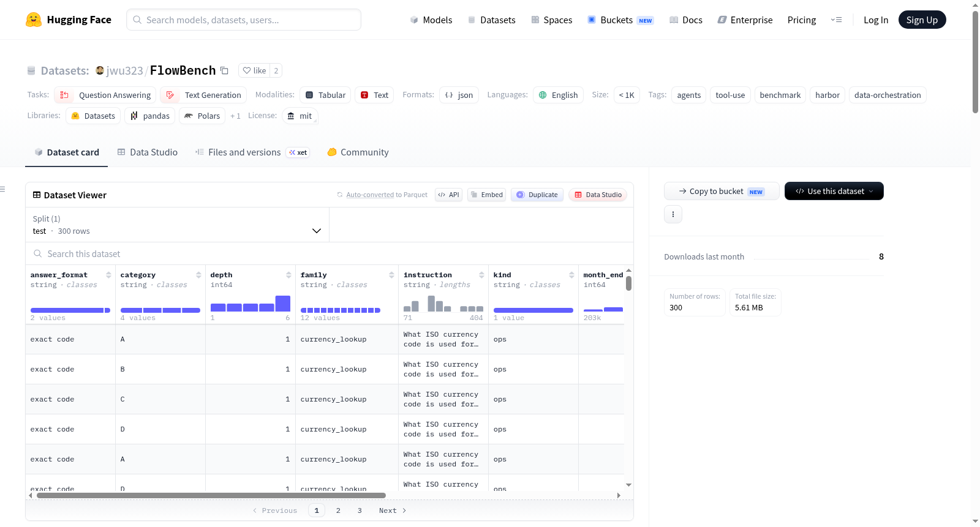This screenshot has height=527, width=980.
Task: Click the Log In link
Action: 876,20
